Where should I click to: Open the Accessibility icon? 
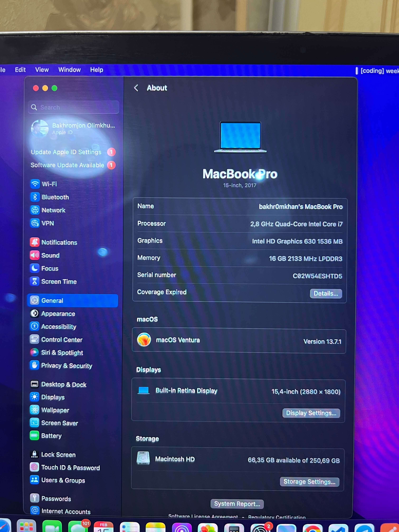coord(35,326)
